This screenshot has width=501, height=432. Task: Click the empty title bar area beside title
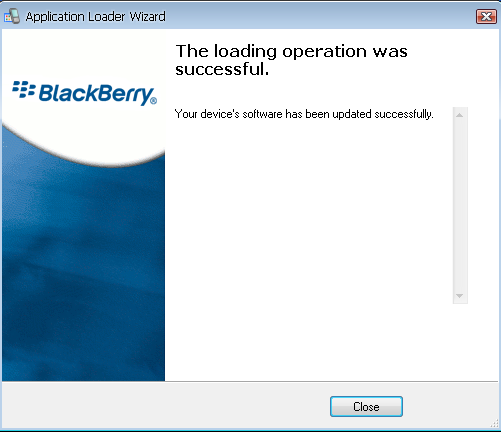(320, 16)
